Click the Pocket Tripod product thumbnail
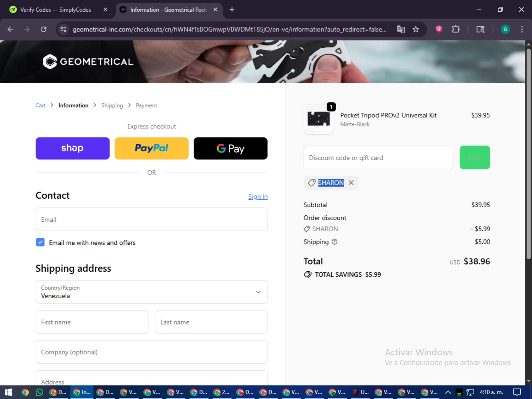This screenshot has height=399, width=532. pos(318,119)
